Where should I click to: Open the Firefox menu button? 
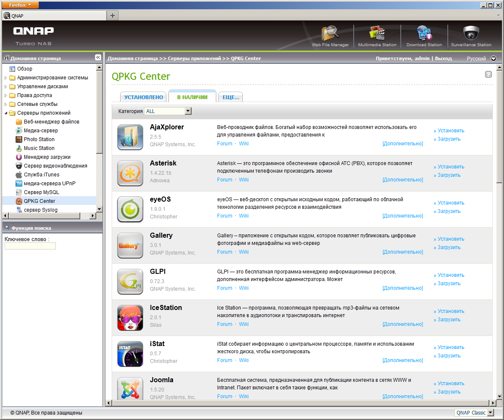coord(21,5)
